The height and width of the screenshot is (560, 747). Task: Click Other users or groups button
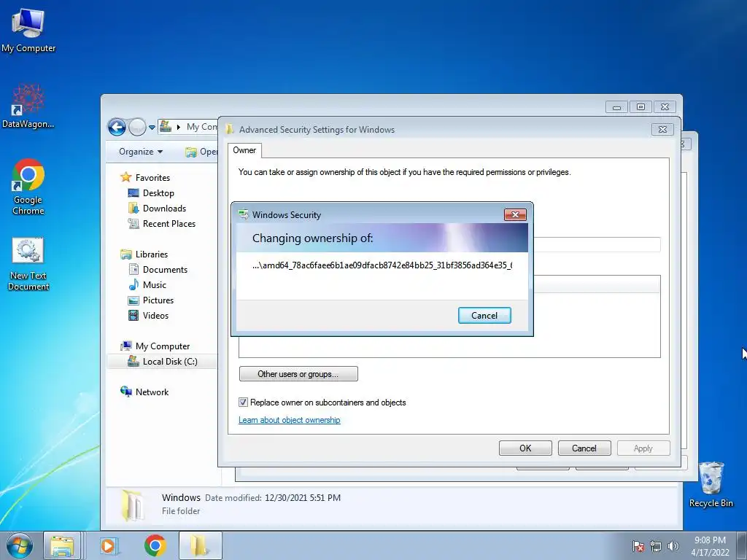(298, 374)
